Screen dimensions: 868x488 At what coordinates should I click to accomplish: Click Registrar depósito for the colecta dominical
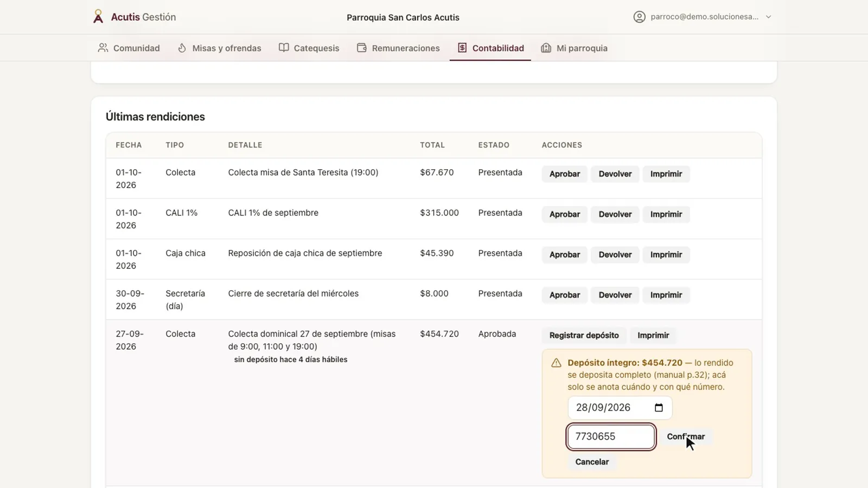coord(584,336)
